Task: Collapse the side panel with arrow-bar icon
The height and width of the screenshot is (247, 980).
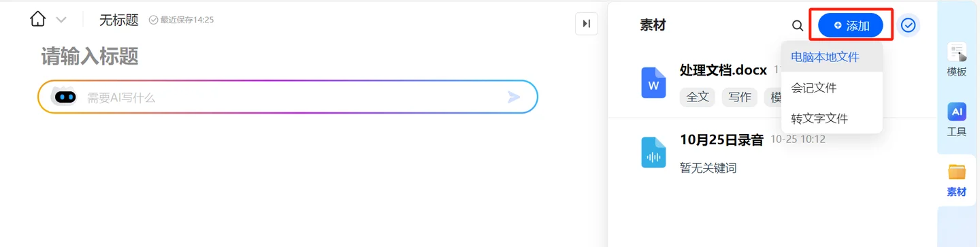Action: [x=587, y=24]
